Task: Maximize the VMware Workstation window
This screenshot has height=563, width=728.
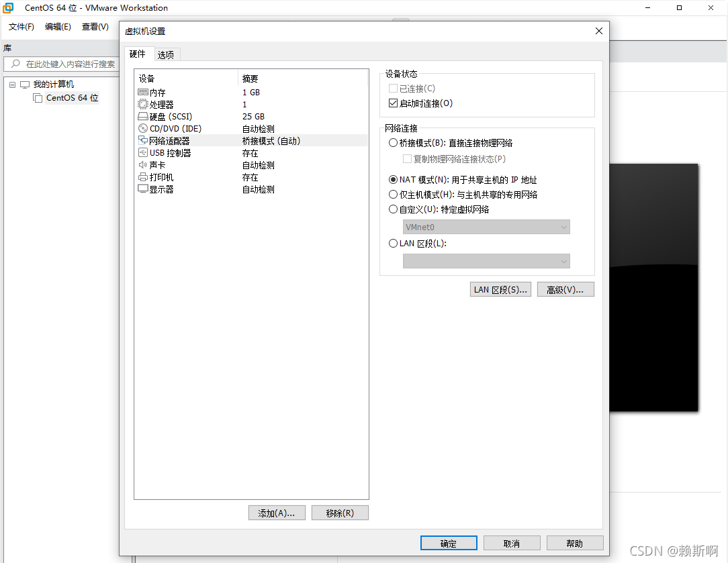Action: [x=679, y=8]
